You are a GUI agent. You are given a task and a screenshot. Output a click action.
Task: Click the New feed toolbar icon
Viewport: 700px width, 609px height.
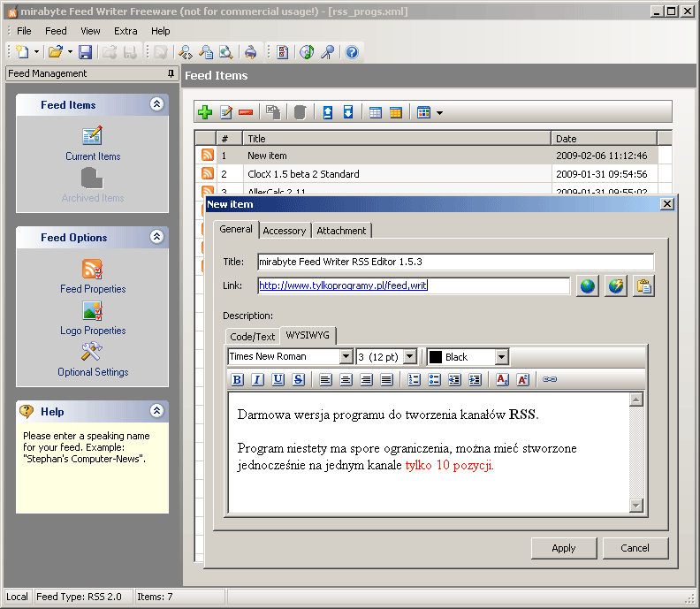click(22, 52)
